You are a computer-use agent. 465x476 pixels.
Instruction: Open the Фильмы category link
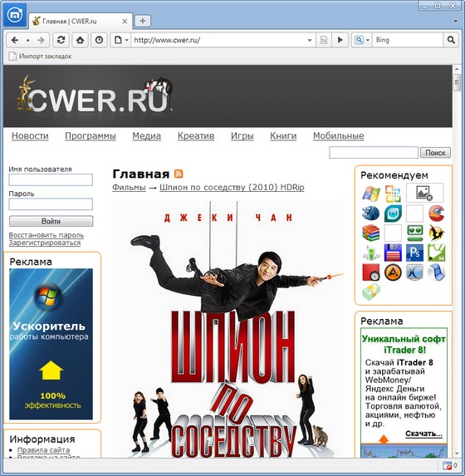point(129,187)
